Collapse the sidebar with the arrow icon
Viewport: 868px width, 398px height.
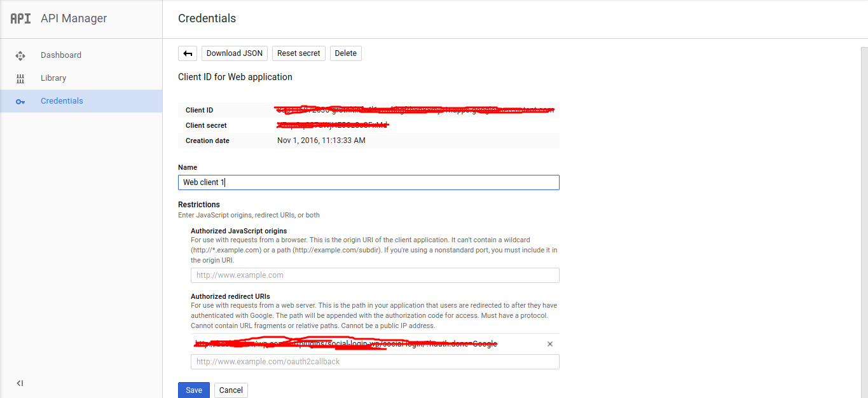click(20, 383)
